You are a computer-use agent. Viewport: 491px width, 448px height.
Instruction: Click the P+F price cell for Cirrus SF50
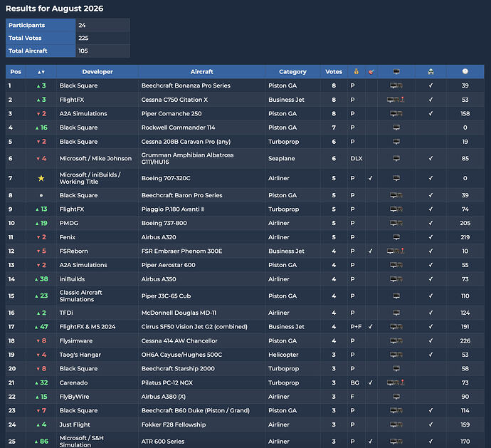pyautogui.click(x=356, y=327)
